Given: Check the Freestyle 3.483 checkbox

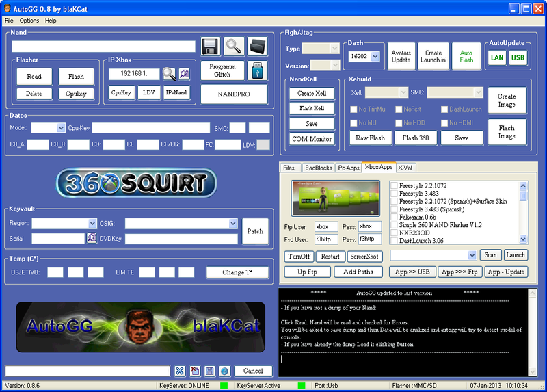Looking at the screenshot, I should (395, 194).
